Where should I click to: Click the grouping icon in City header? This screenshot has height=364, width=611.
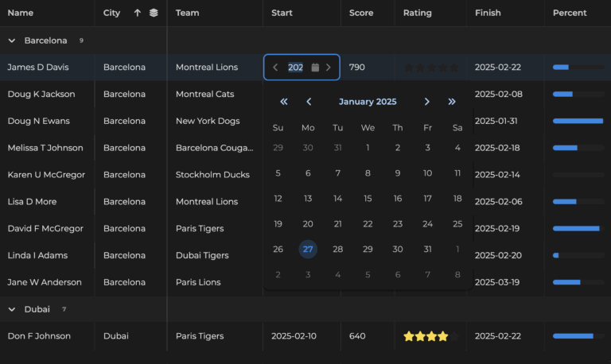click(154, 13)
